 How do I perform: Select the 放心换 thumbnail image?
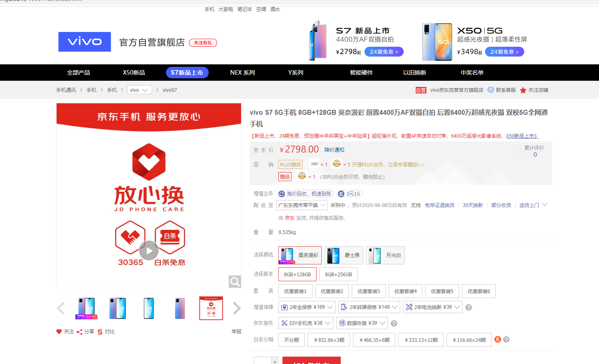coord(211,308)
